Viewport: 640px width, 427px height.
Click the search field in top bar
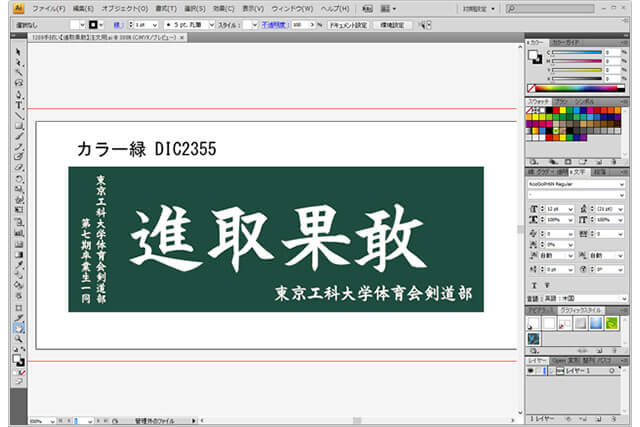coord(550,8)
